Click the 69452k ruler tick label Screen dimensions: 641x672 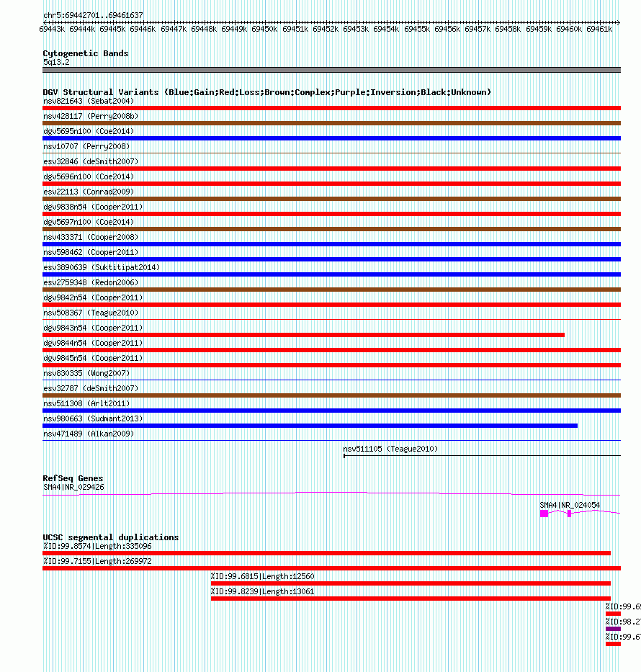tap(326, 29)
